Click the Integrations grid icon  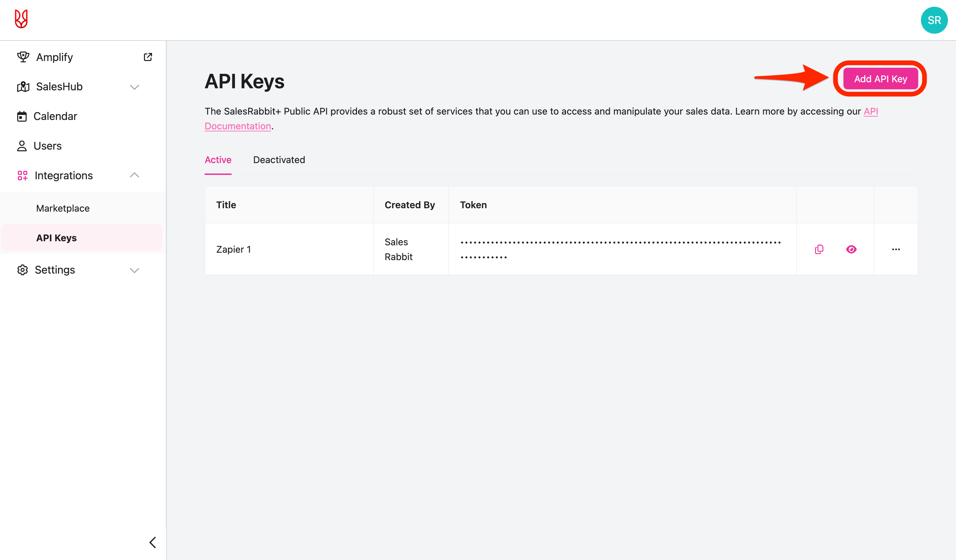23,175
